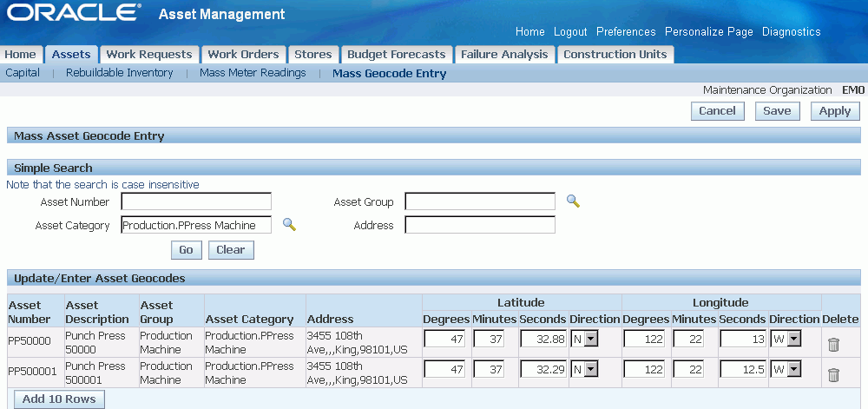The height and width of the screenshot is (409, 868).
Task: Click Latitude Degrees field for PP50000
Action: [x=444, y=340]
